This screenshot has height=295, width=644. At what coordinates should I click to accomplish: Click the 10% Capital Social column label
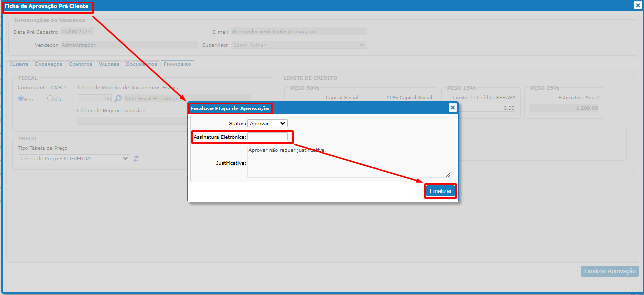pos(409,98)
